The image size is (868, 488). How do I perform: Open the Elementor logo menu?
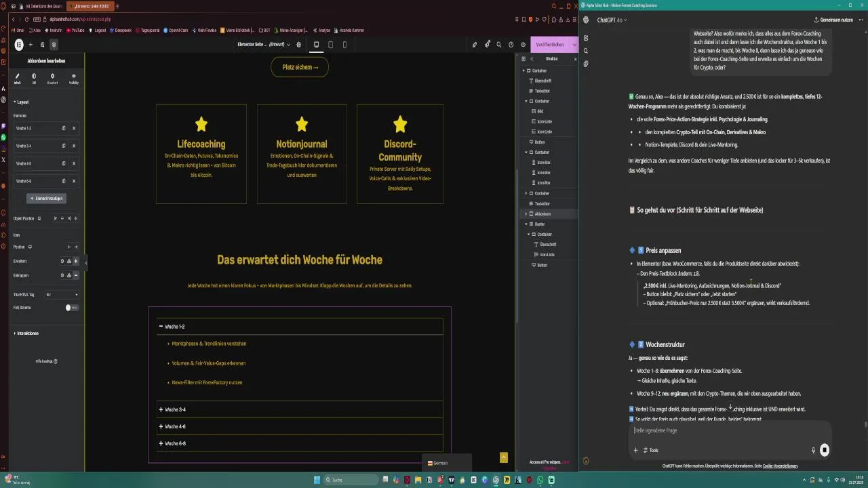19,45
